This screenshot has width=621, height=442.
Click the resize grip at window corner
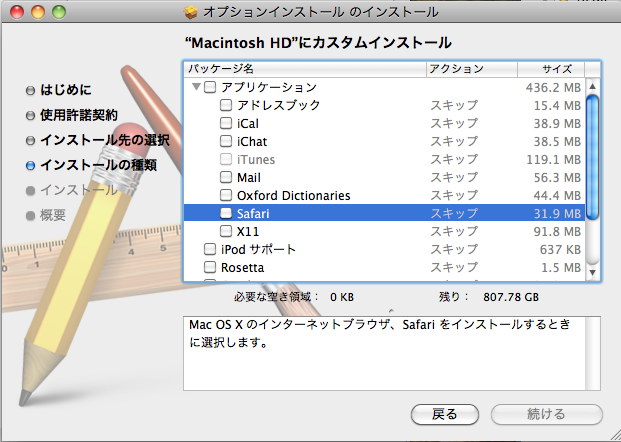[x=615, y=436]
